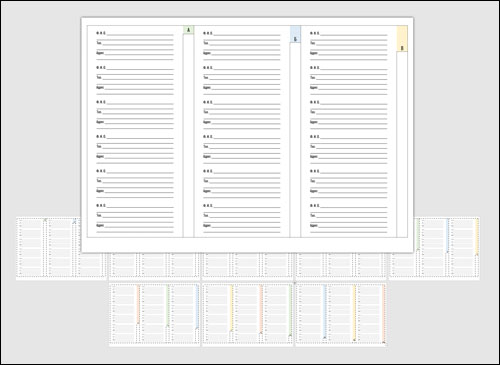This screenshot has height=365, width=500.
Task: Click the light blue index tab on the enlarged page
Action: point(295,34)
